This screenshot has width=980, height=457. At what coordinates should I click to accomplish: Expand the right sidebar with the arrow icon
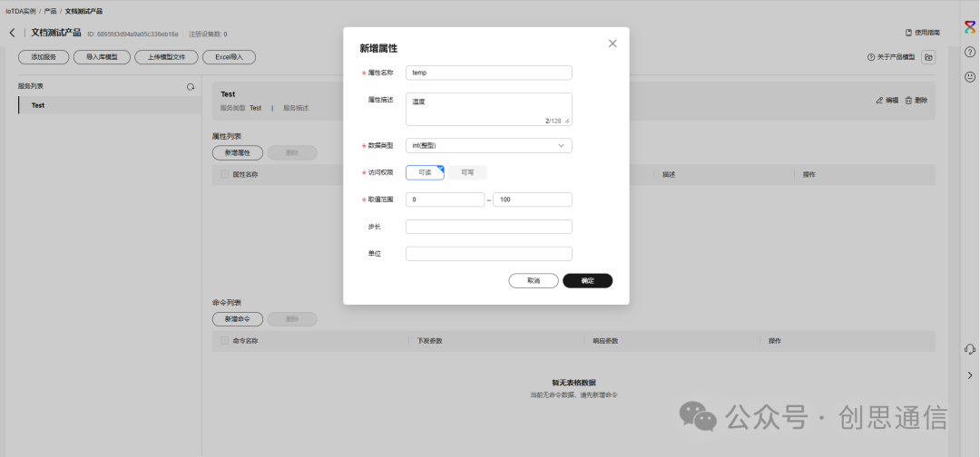click(970, 375)
